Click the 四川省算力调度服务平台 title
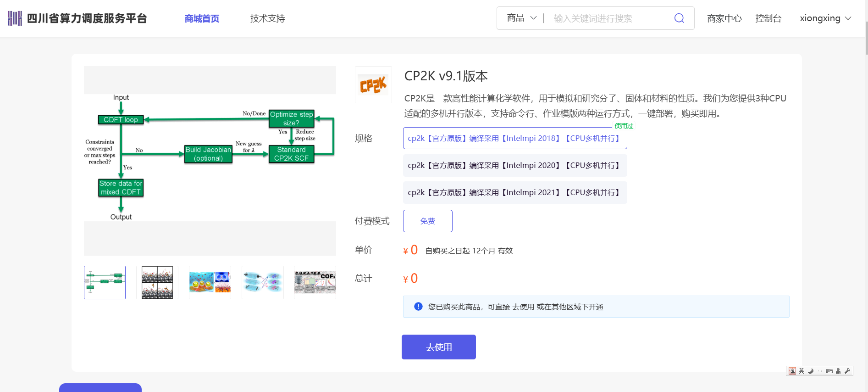The width and height of the screenshot is (868, 392). point(87,18)
